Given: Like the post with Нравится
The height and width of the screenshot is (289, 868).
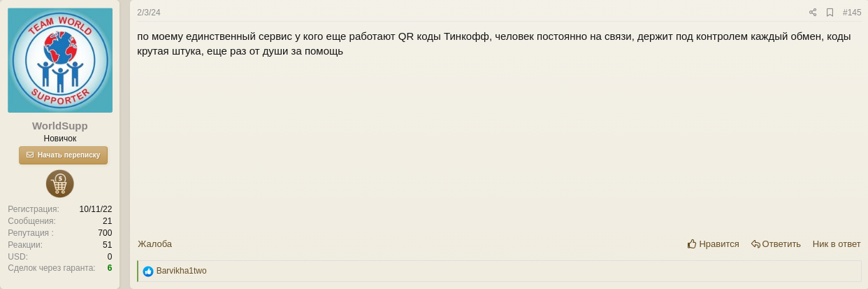Looking at the screenshot, I should pos(714,244).
